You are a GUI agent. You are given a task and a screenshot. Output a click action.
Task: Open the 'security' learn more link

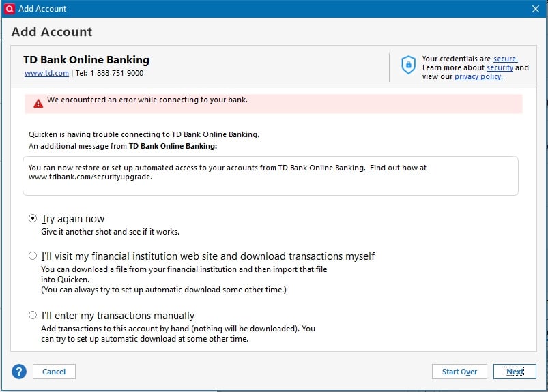500,67
